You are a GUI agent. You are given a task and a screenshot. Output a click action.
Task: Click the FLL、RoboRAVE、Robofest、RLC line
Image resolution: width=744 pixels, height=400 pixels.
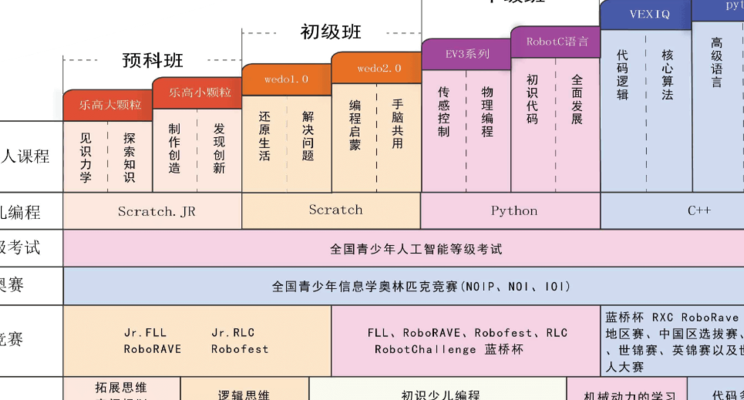(x=467, y=333)
